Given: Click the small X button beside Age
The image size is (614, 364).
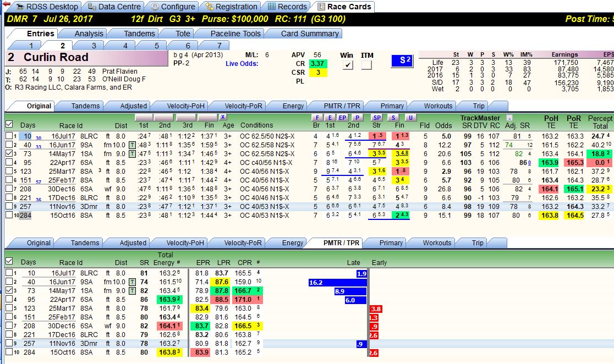Looking at the screenshot, I should click(223, 117).
